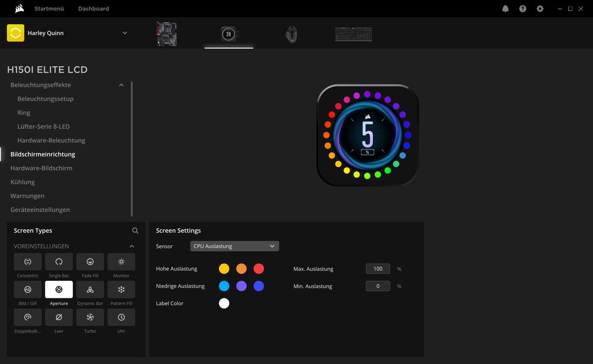The image size is (593, 364).
Task: Click the yellow Harley Quinn profile icon
Action: (x=16, y=33)
